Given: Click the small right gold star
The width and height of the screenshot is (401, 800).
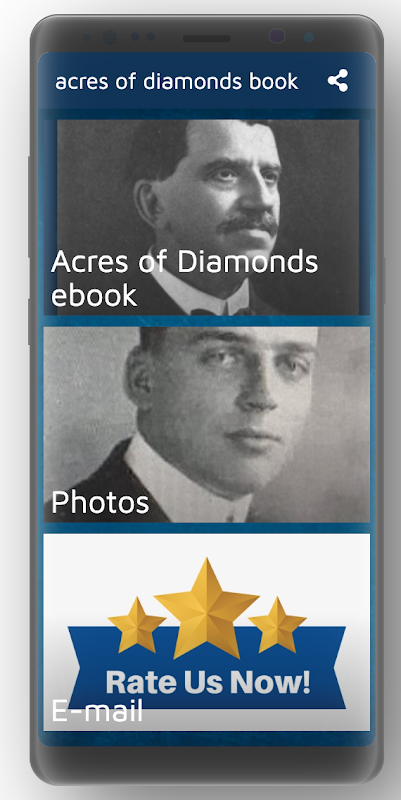Looking at the screenshot, I should pyautogui.click(x=277, y=625).
